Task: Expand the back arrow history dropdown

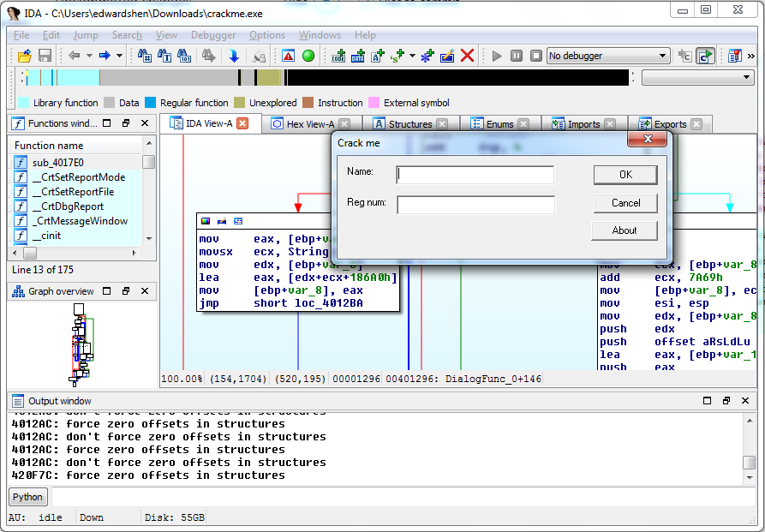Action: pos(89,56)
